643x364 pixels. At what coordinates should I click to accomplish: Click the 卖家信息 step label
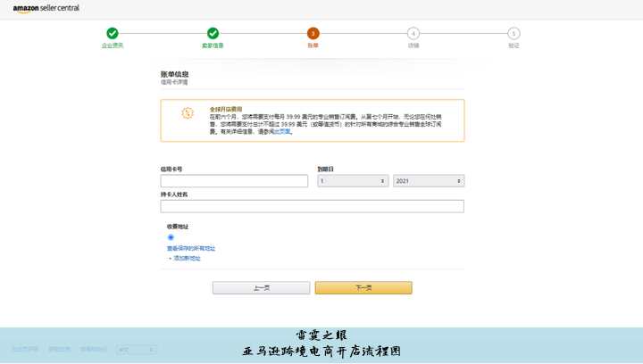coord(213,45)
